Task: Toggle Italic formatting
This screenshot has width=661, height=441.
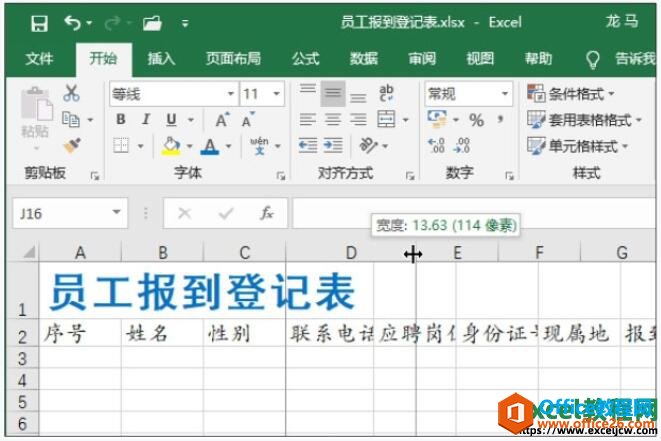Action: click(146, 119)
